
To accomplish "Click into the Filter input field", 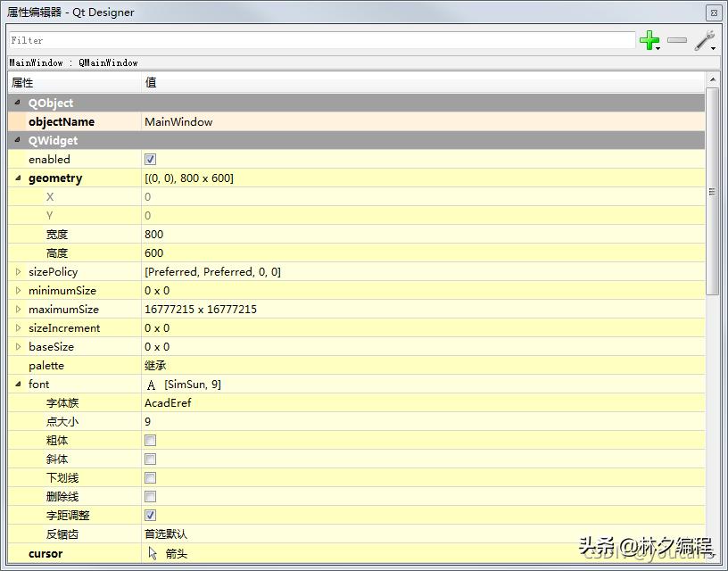I will [321, 40].
